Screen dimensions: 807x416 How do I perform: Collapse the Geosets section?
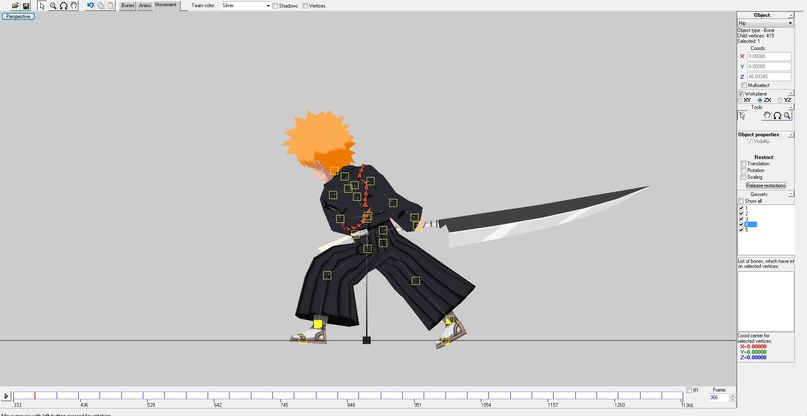coord(791,194)
